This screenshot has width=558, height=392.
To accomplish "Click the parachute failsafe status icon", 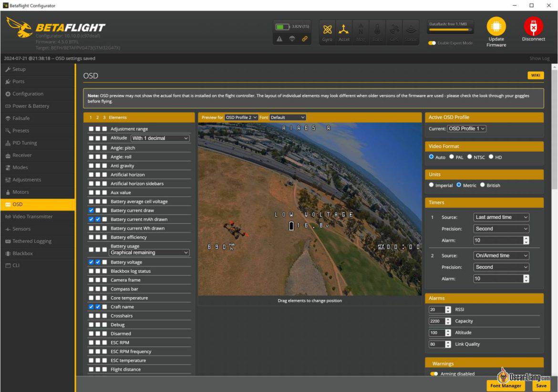I will (292, 39).
